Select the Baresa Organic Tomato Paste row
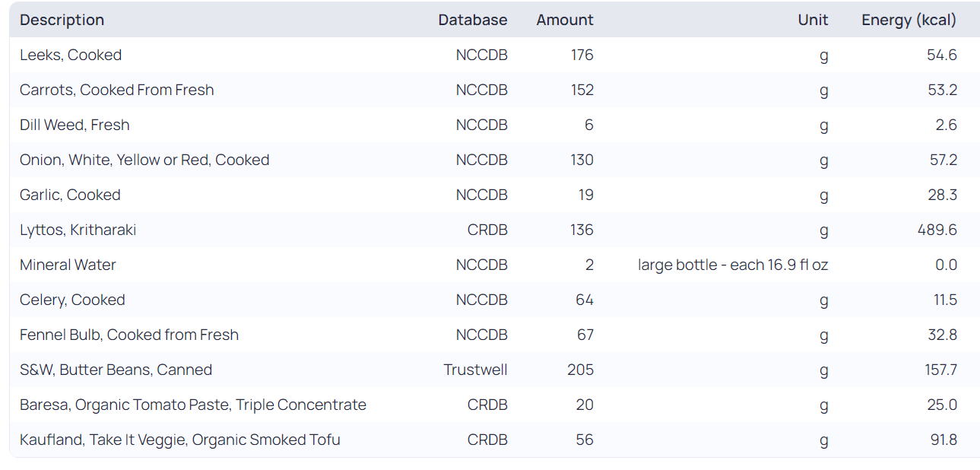The image size is (980, 470). click(192, 405)
